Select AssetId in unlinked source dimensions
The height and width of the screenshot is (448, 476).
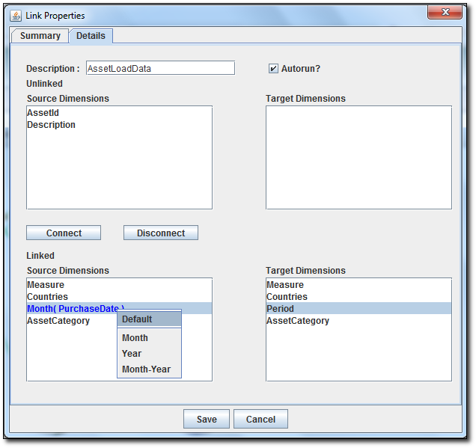(43, 113)
